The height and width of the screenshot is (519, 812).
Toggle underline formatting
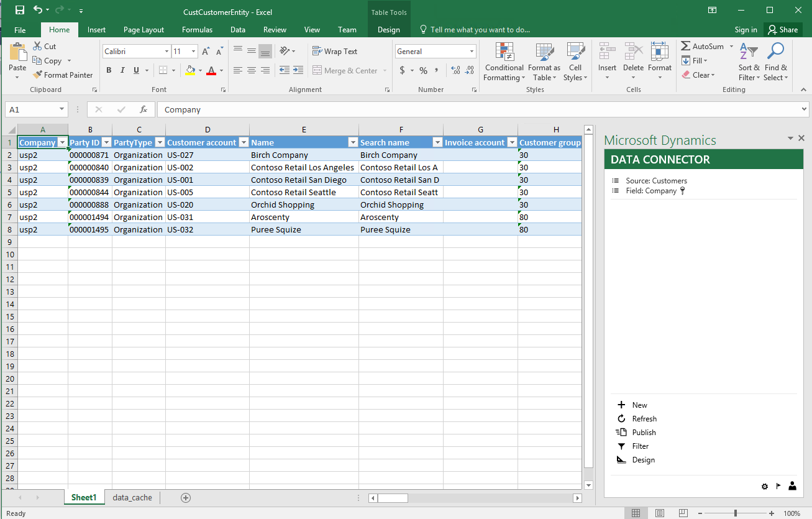pos(135,70)
